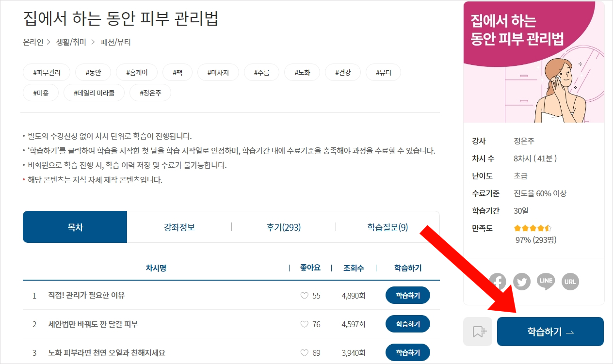Click the satisfaction star rating

(x=532, y=228)
